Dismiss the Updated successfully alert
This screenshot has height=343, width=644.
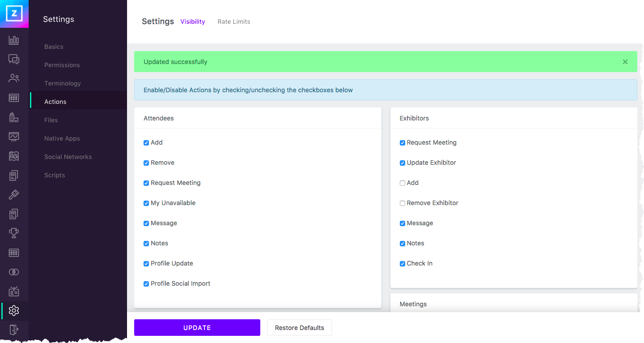point(625,62)
